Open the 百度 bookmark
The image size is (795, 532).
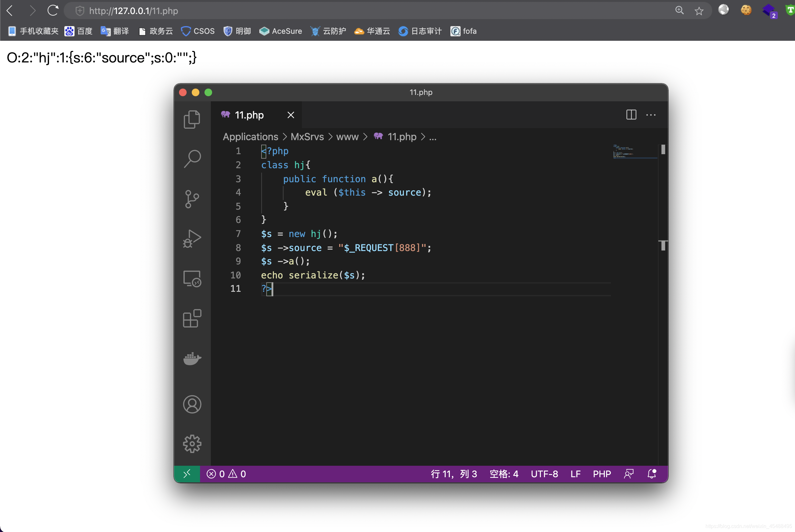click(78, 31)
